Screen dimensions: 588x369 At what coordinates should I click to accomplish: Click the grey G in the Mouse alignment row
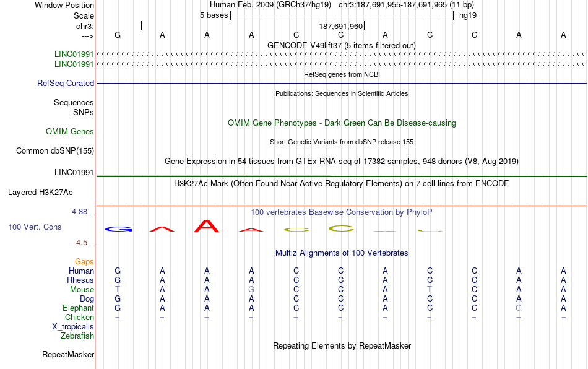(x=251, y=290)
